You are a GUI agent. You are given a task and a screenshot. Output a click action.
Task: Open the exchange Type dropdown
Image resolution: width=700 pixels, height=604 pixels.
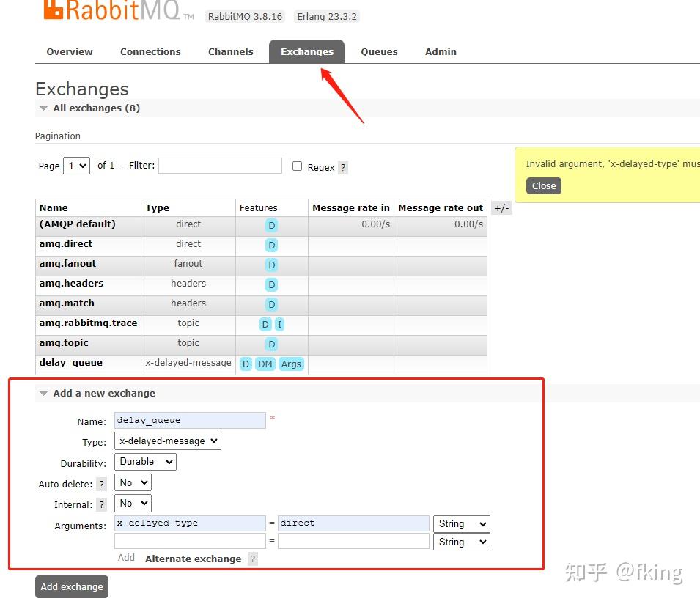tap(167, 441)
